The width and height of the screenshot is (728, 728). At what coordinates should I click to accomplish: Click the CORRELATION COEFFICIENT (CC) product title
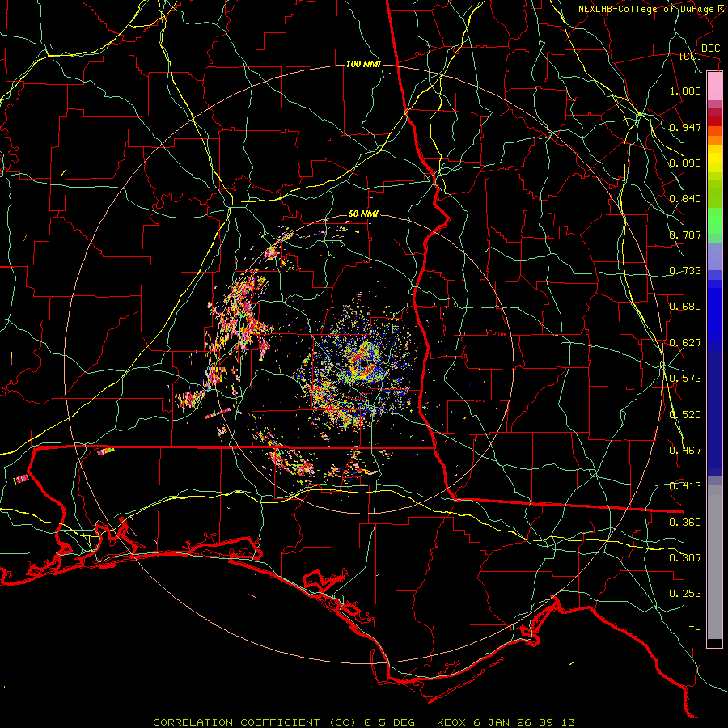click(255, 722)
